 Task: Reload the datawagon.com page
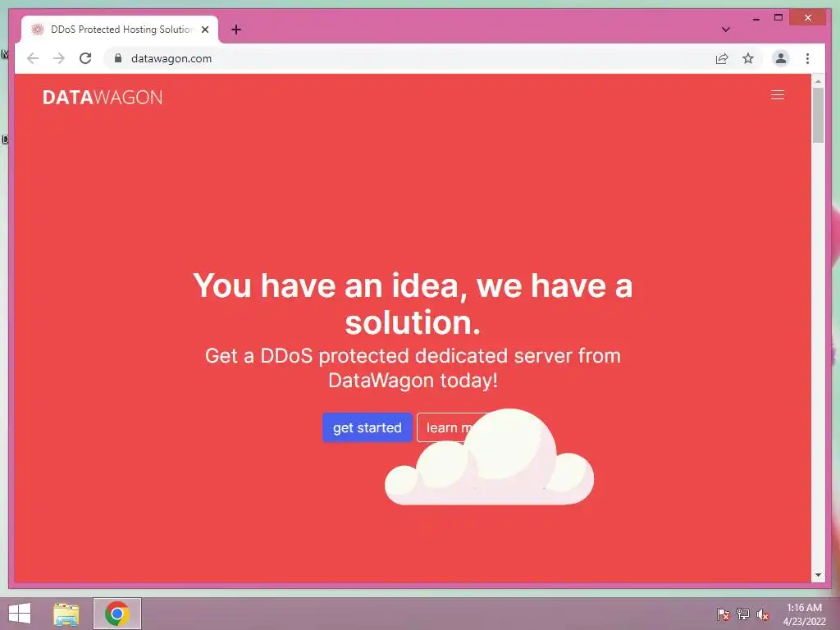pyautogui.click(x=85, y=58)
